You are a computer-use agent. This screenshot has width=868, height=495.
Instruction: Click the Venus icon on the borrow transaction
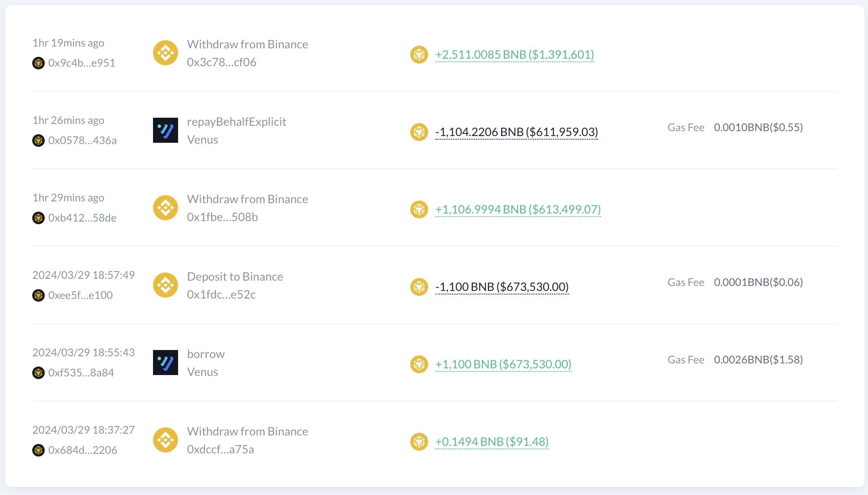[165, 362]
